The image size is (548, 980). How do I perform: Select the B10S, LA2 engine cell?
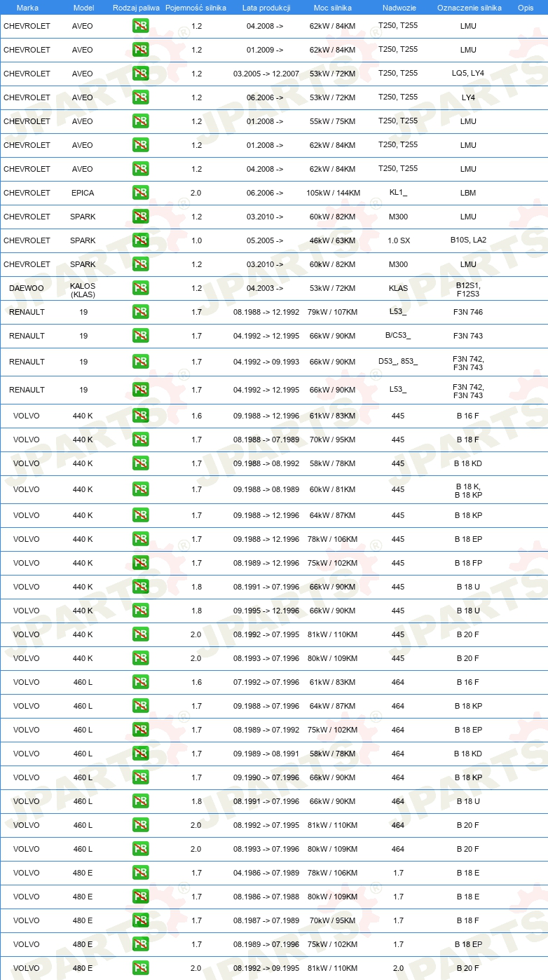click(x=468, y=240)
